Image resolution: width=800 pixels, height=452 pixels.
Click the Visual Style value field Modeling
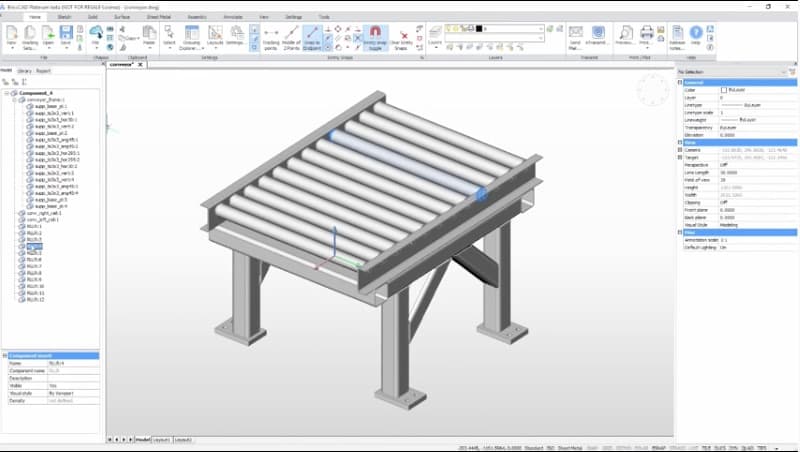coord(757,225)
